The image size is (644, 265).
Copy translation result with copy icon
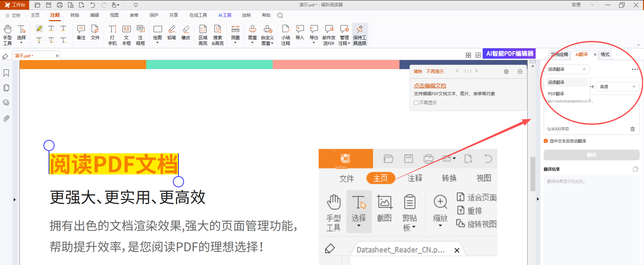click(x=635, y=169)
